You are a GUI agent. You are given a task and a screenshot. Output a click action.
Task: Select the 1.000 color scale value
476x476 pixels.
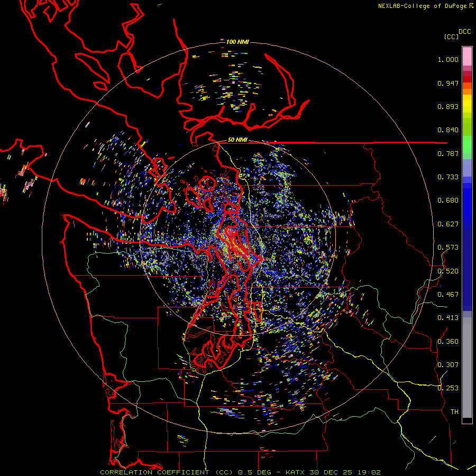[x=448, y=59]
